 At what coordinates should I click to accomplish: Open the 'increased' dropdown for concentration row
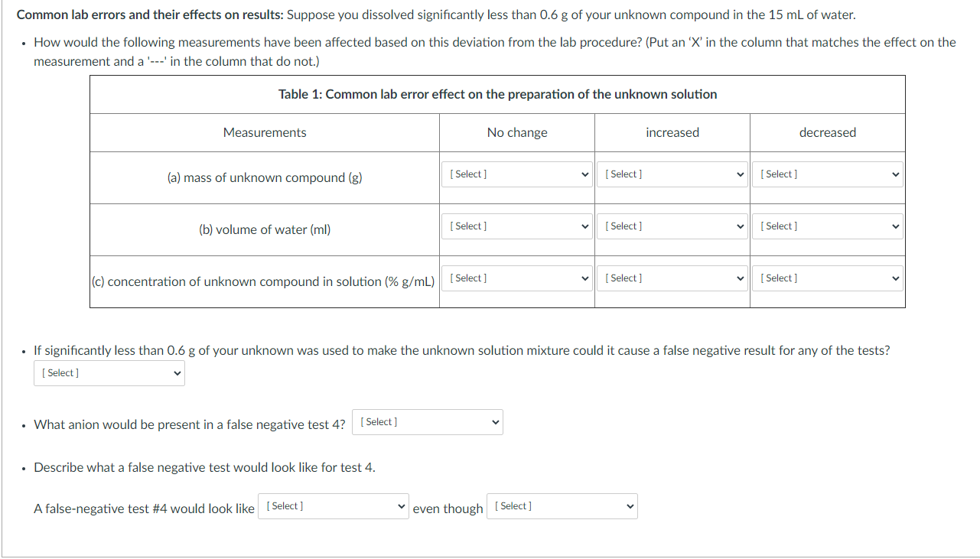672,278
